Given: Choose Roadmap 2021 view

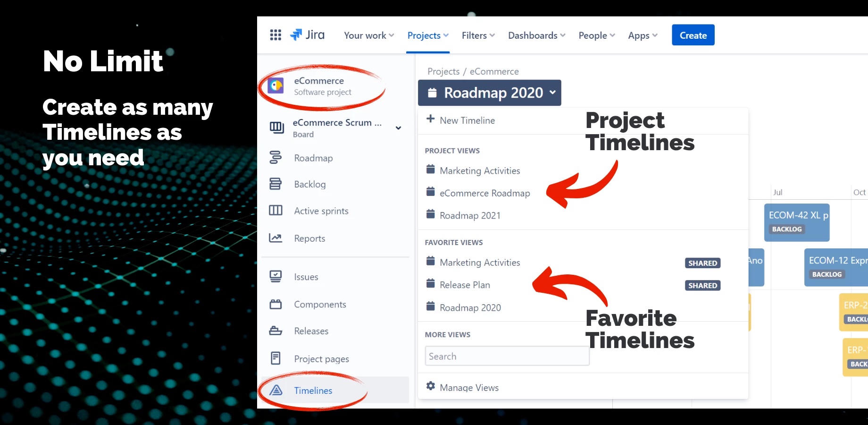Looking at the screenshot, I should pos(470,215).
